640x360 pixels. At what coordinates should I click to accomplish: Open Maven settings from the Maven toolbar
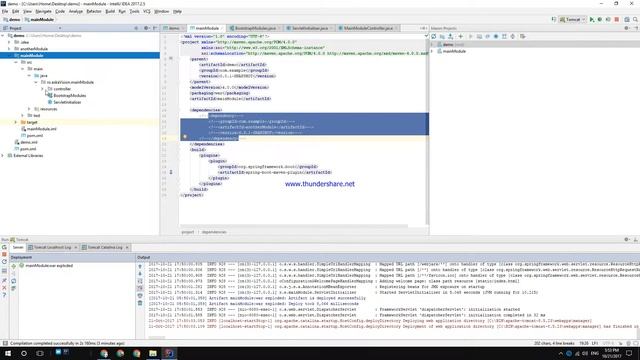coord(522,36)
